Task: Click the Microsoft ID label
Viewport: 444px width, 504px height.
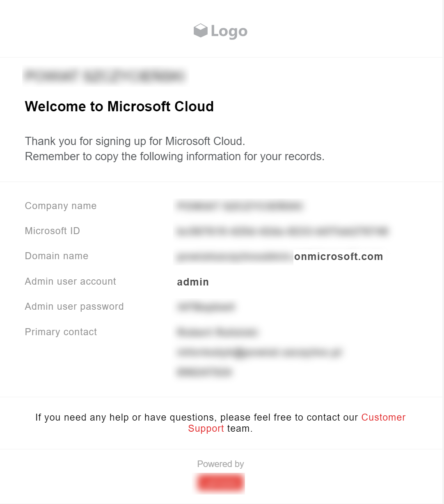Action: 53,231
